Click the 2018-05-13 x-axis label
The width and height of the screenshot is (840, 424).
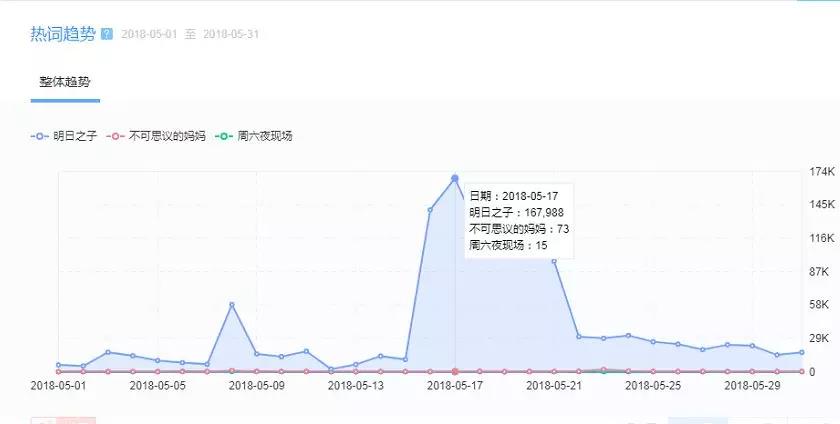click(x=356, y=385)
